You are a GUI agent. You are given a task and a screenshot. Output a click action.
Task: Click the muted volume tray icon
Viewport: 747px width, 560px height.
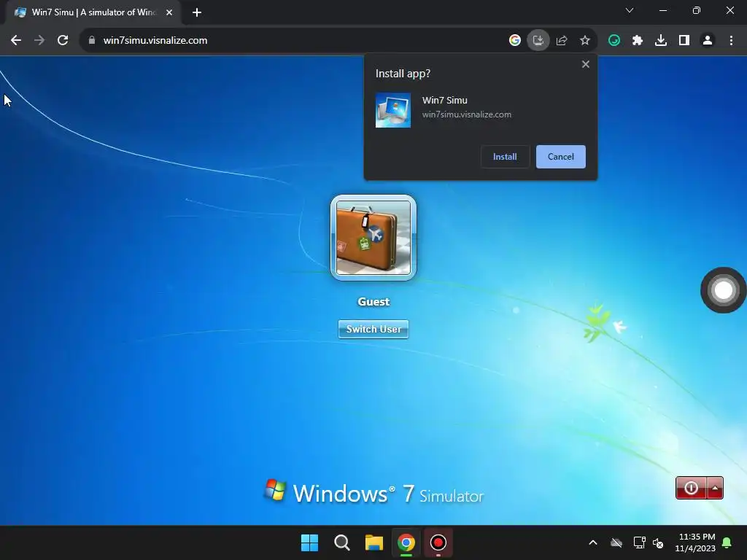coord(658,542)
